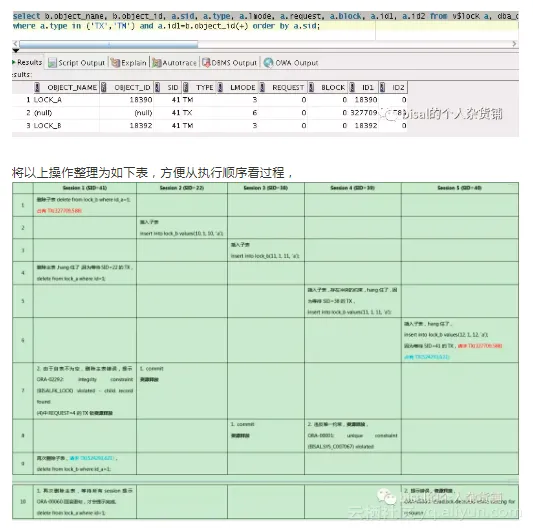Select the LOCK_B row in results
Screen dimensions: 533x532
pos(209,125)
